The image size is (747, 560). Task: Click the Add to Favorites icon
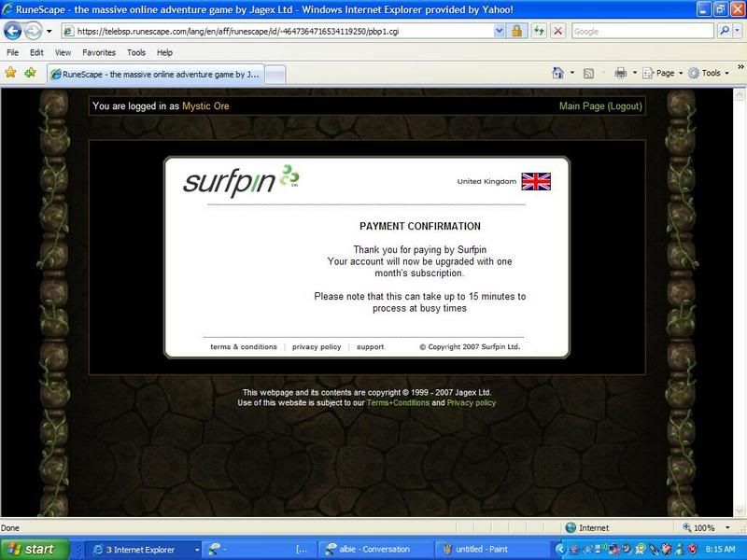pos(31,73)
